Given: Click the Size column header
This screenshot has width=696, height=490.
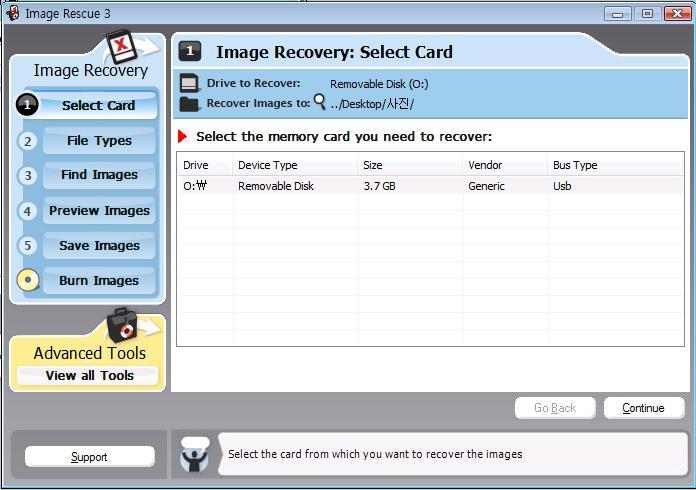Looking at the screenshot, I should click(x=411, y=165).
